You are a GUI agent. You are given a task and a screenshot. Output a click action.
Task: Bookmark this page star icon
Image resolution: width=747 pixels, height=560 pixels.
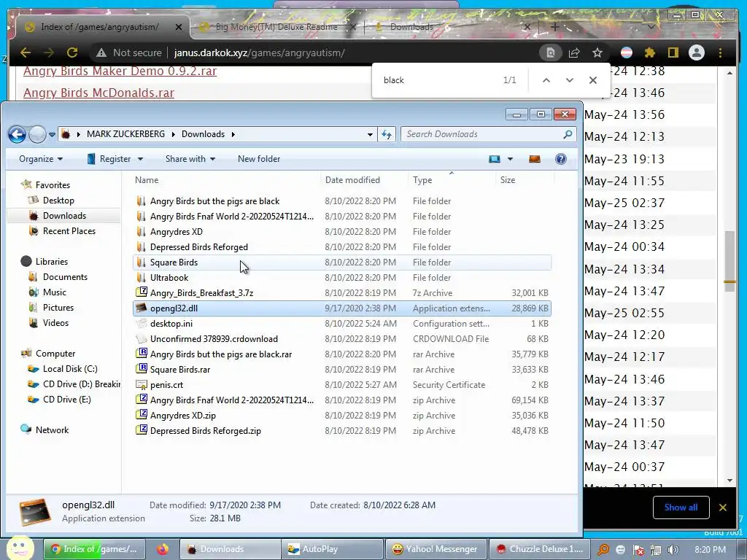597,52
